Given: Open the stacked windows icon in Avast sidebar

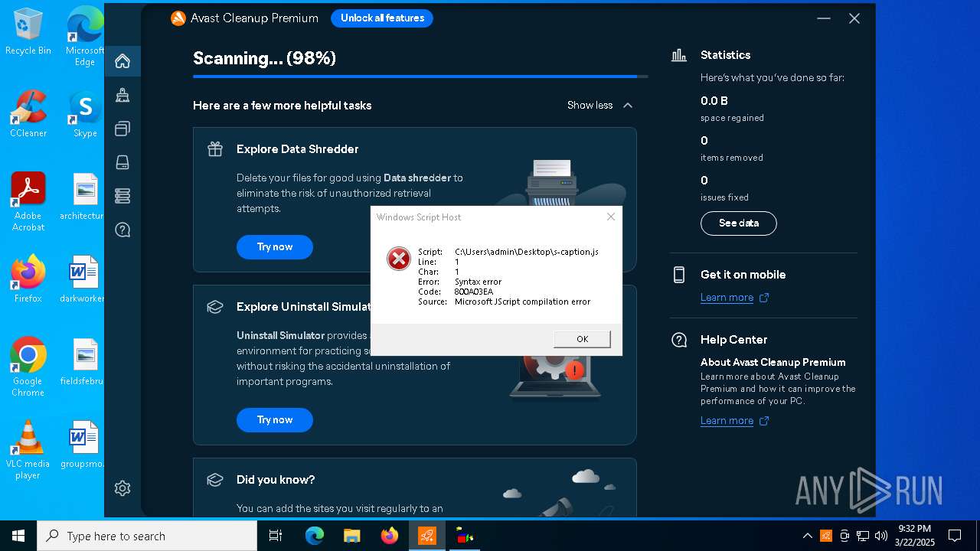Looking at the screenshot, I should pos(122,129).
